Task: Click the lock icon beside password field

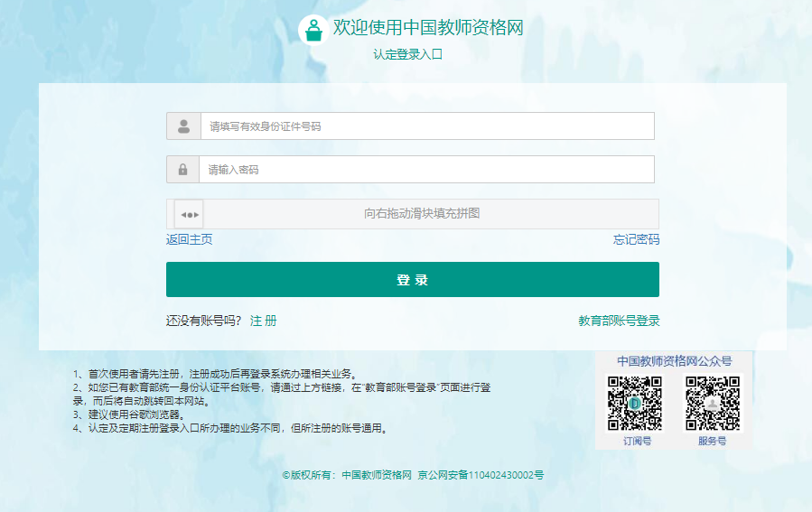Action: click(183, 170)
